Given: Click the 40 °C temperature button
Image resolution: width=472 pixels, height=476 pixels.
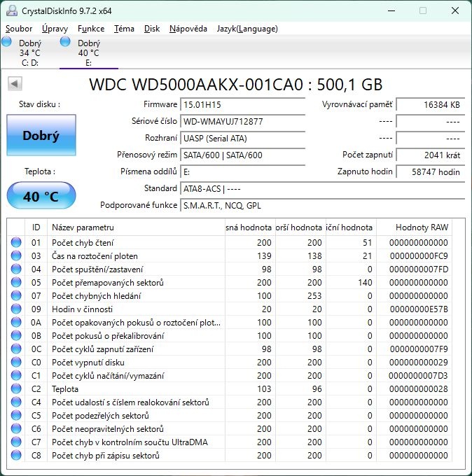Looking at the screenshot, I should (41, 196).
